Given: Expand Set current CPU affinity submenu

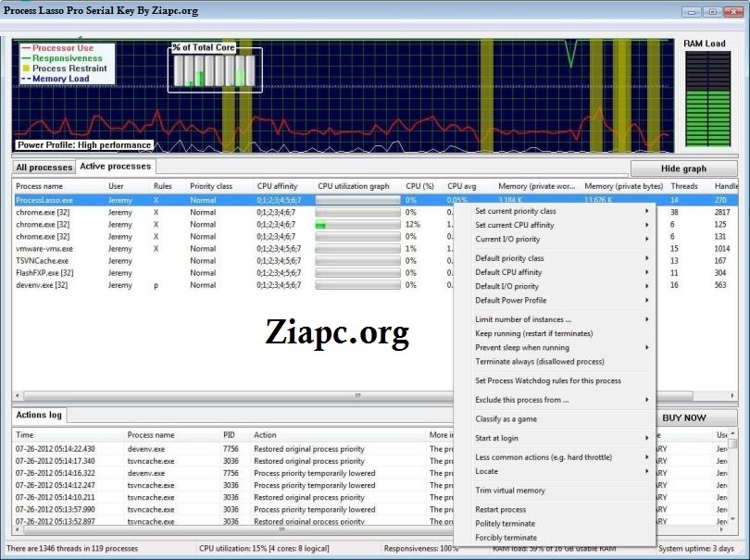Looking at the screenshot, I should (515, 225).
